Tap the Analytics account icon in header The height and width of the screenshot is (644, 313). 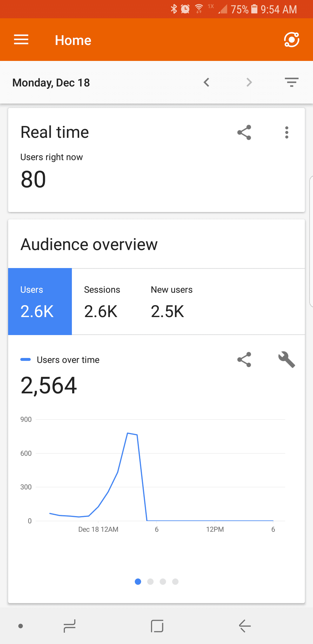[292, 40]
